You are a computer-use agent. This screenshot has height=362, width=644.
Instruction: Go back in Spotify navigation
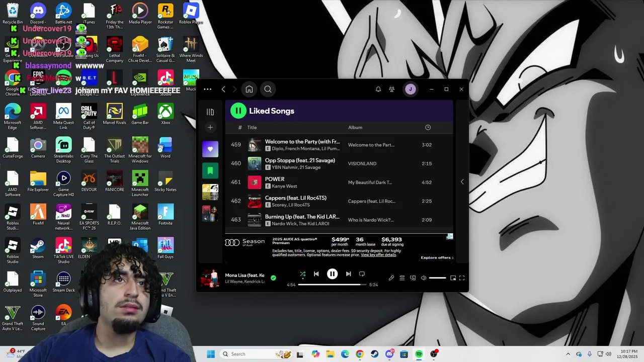coord(223,89)
